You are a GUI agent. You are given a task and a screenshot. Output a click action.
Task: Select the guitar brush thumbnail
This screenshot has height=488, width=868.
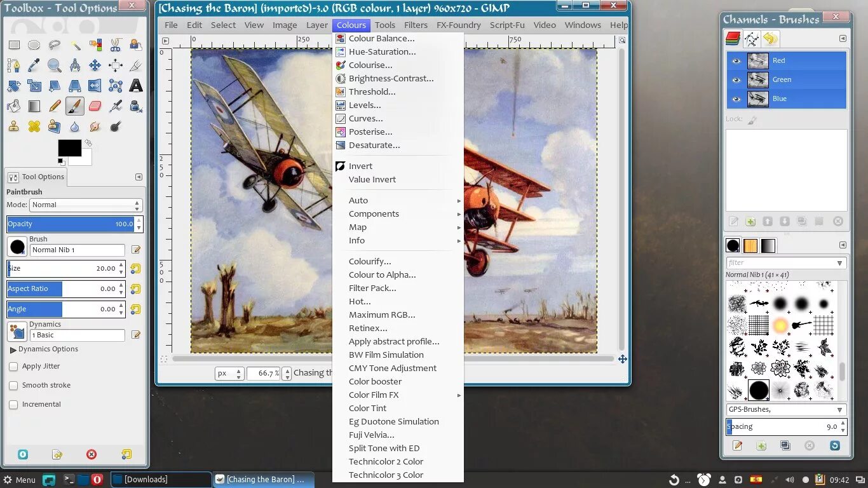click(x=802, y=325)
